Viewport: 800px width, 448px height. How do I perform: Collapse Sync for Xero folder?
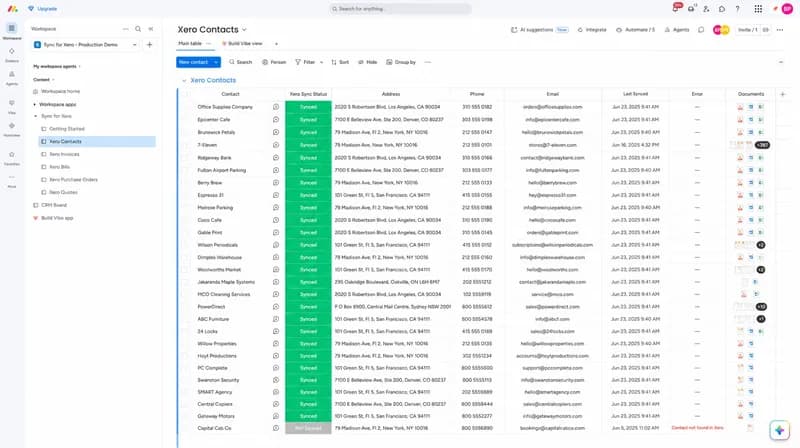[36, 116]
